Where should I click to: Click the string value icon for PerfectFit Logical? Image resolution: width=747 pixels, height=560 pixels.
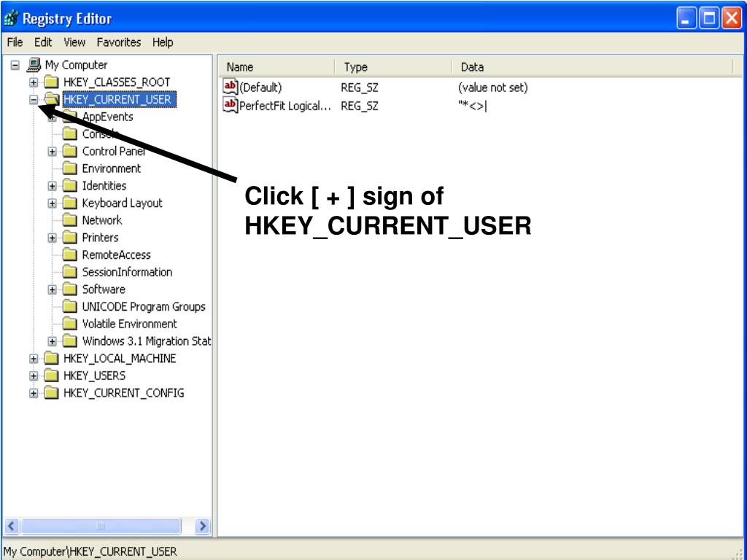(230, 105)
